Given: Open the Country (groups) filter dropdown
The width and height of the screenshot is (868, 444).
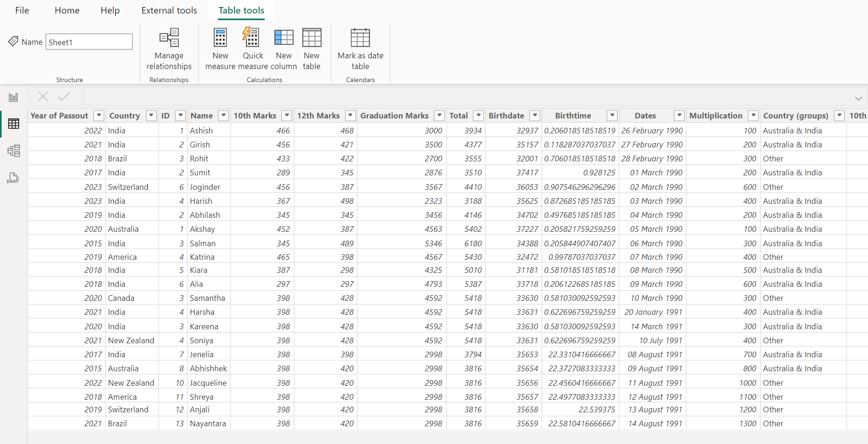Looking at the screenshot, I should [x=839, y=115].
